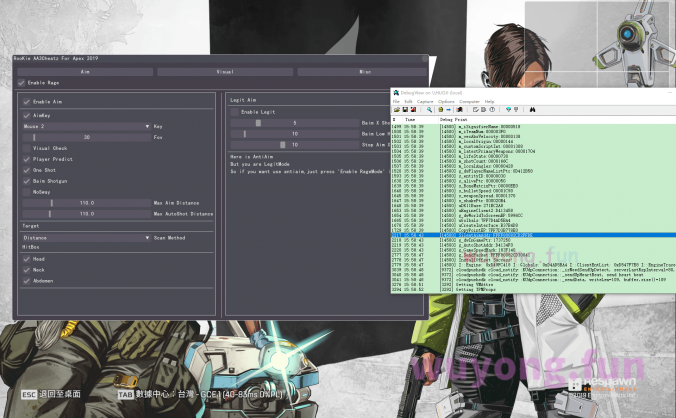Click the binoculars Find icon
This screenshot has width=676, height=418.
point(532,110)
